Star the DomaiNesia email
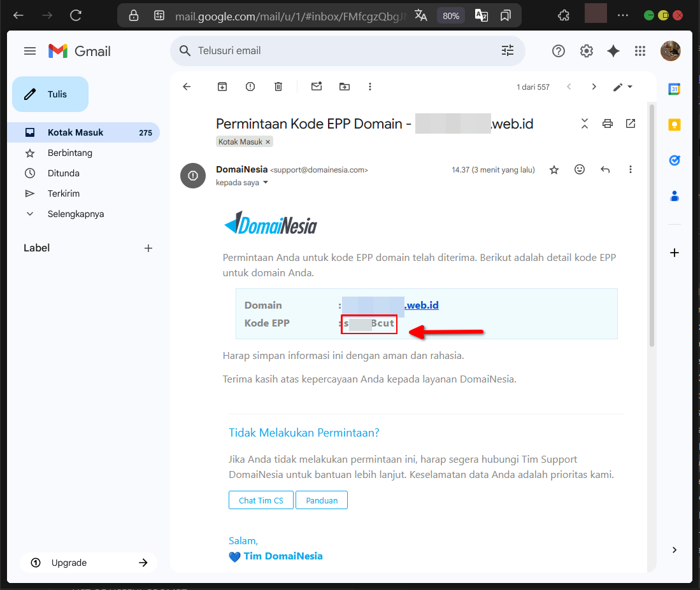 pyautogui.click(x=554, y=169)
